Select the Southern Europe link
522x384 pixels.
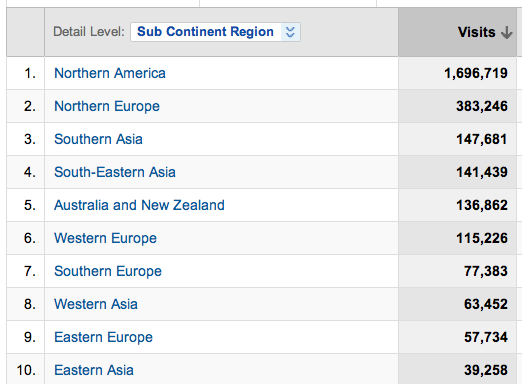[108, 271]
